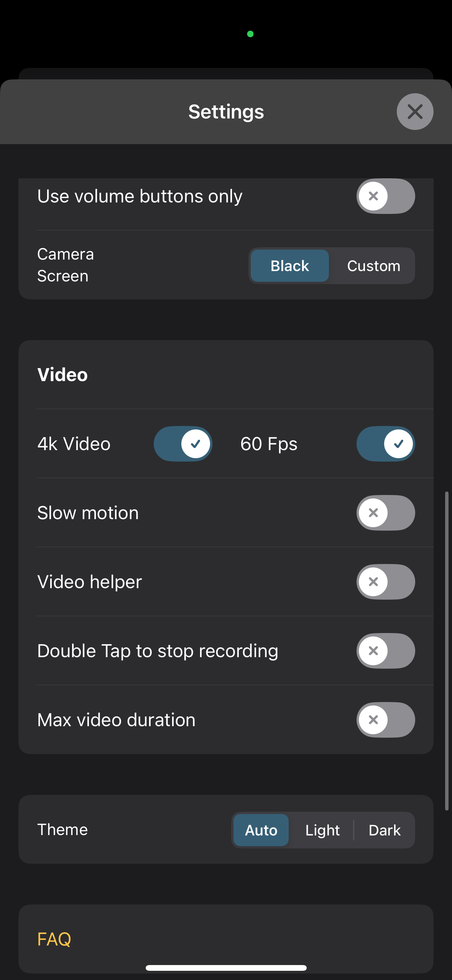The image size is (452, 980).
Task: Tap the home indicator bar
Action: tap(226, 968)
